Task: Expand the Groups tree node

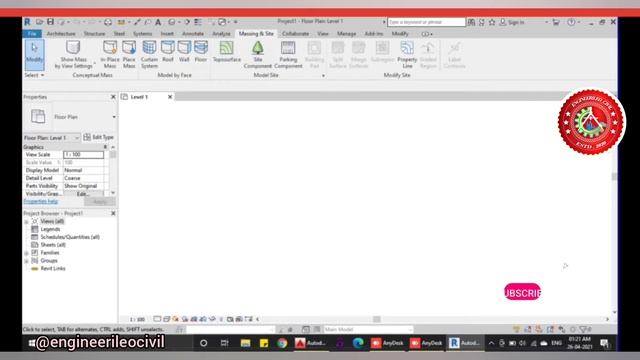Action: point(27,261)
